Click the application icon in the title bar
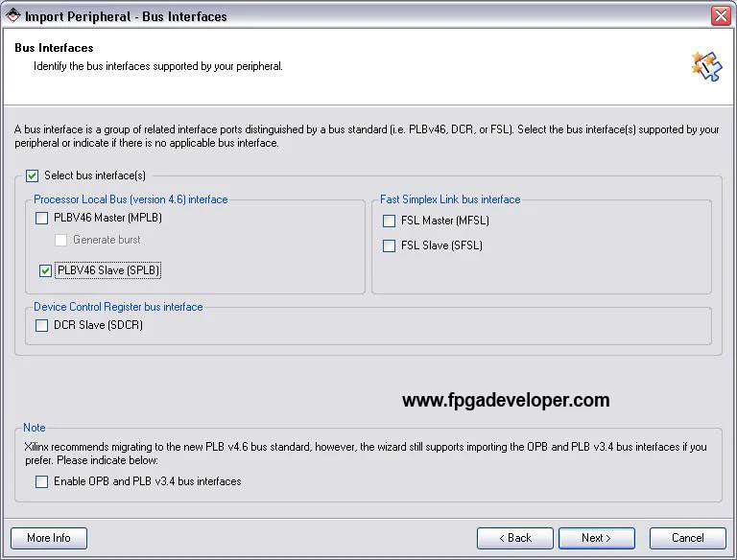 12,16
